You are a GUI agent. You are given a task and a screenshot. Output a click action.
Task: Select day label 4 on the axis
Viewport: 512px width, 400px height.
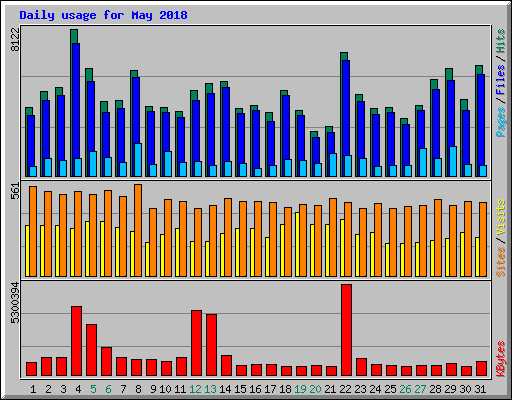tap(78, 389)
